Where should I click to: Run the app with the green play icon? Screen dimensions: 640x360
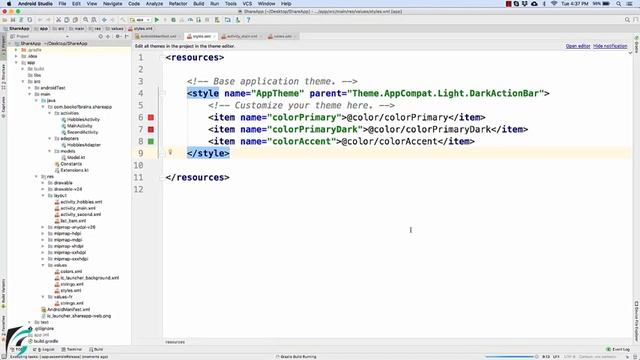pyautogui.click(x=157, y=20)
